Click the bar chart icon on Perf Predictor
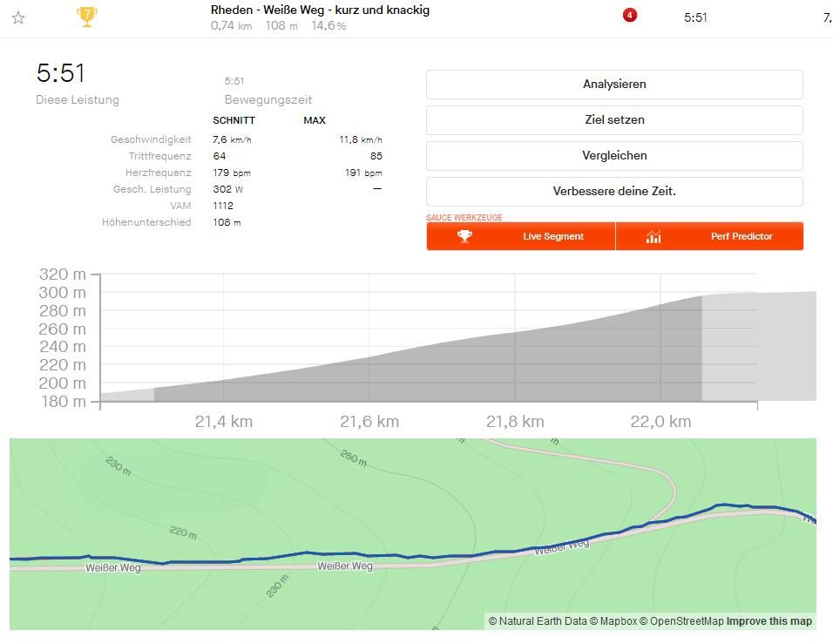This screenshot has width=833, height=644. pos(654,236)
